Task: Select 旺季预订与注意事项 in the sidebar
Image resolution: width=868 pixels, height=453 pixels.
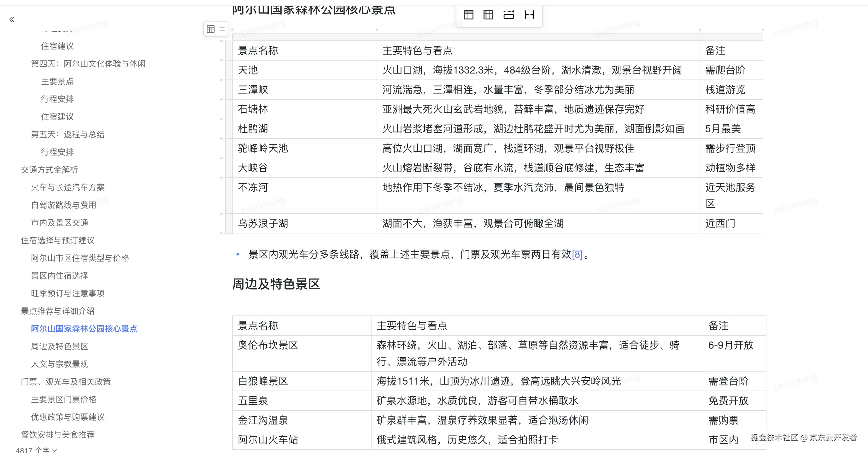Action: [x=67, y=293]
